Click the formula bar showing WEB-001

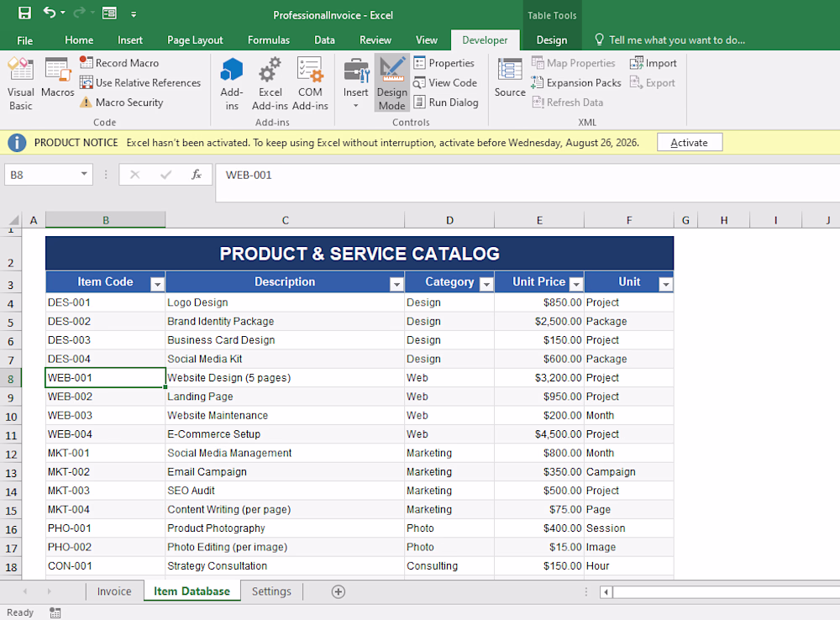pos(528,182)
